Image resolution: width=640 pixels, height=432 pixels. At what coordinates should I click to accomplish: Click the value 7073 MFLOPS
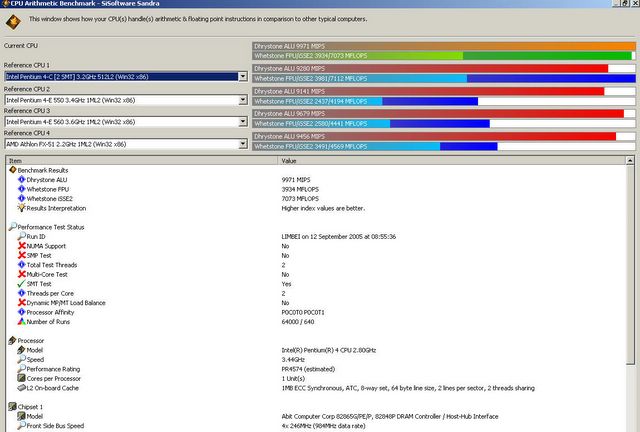point(300,198)
